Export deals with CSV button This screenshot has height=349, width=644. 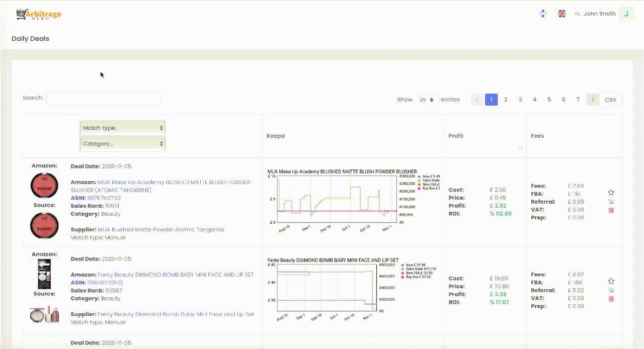[610, 100]
